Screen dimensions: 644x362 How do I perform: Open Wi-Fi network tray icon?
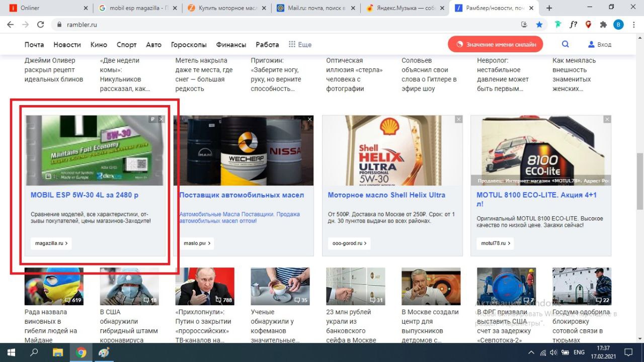(543, 352)
